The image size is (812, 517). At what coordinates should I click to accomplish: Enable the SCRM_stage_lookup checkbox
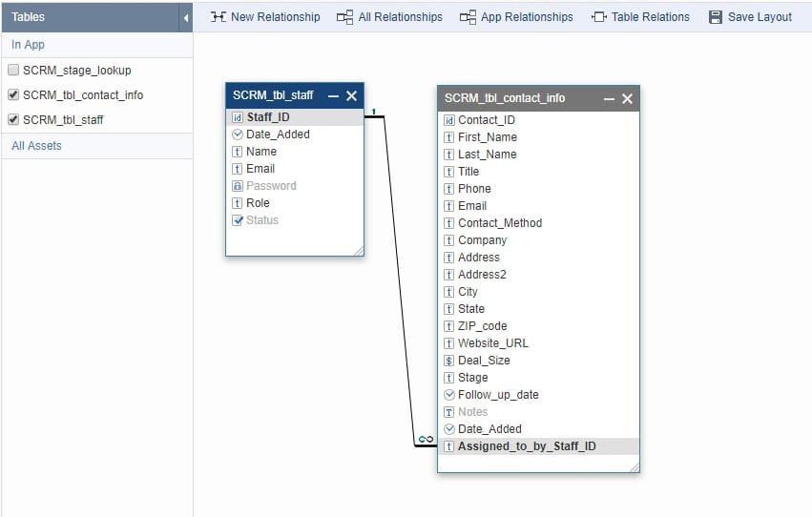click(13, 71)
